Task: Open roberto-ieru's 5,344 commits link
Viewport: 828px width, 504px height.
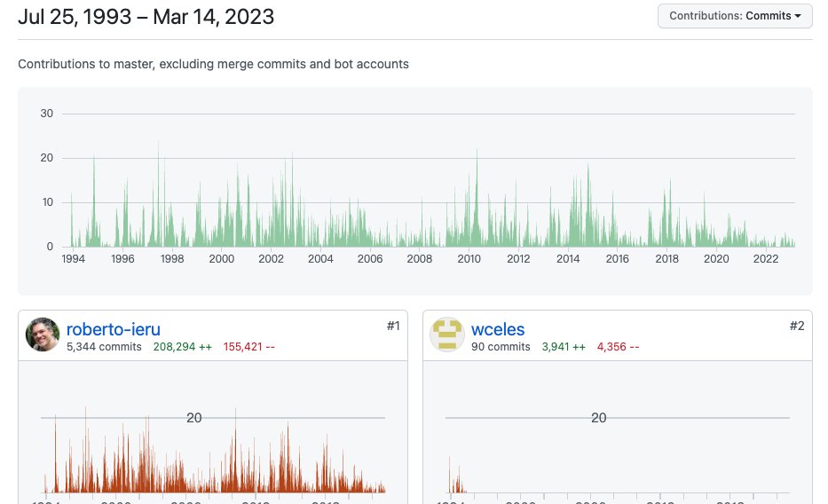Action: coord(104,347)
